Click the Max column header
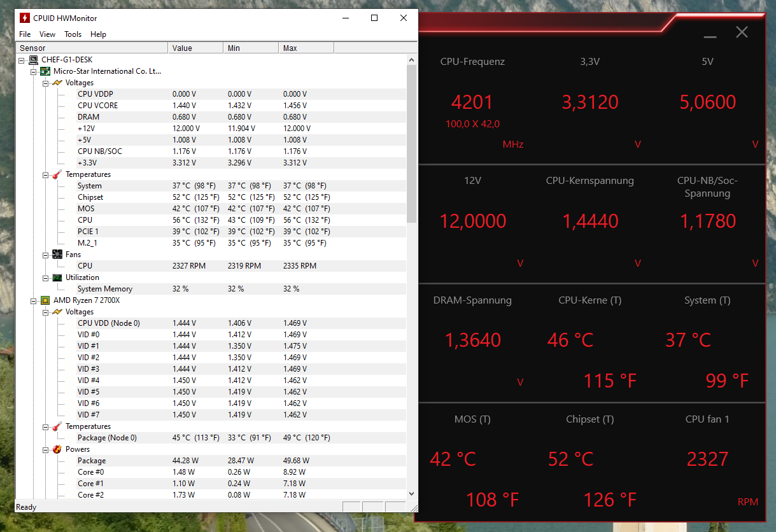The height and width of the screenshot is (532, 776). pos(306,48)
